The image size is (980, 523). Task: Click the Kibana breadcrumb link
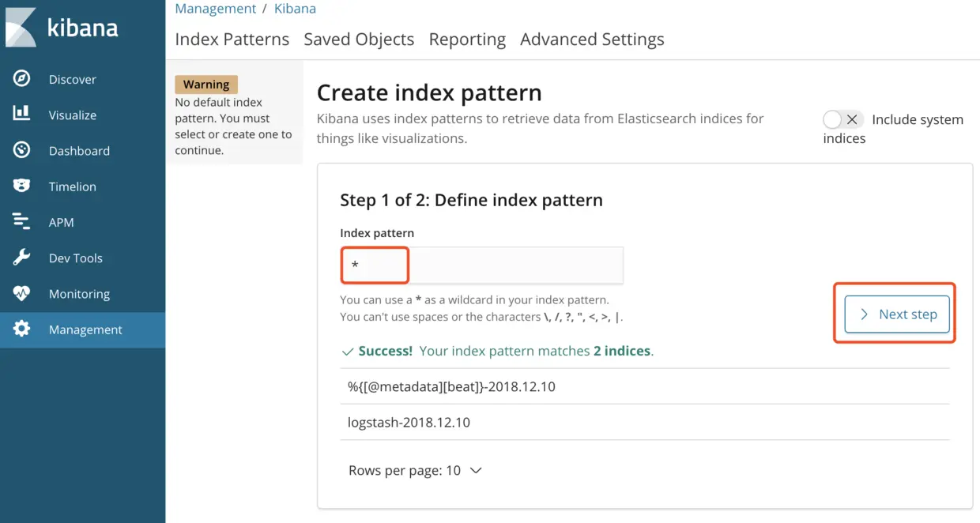[295, 9]
